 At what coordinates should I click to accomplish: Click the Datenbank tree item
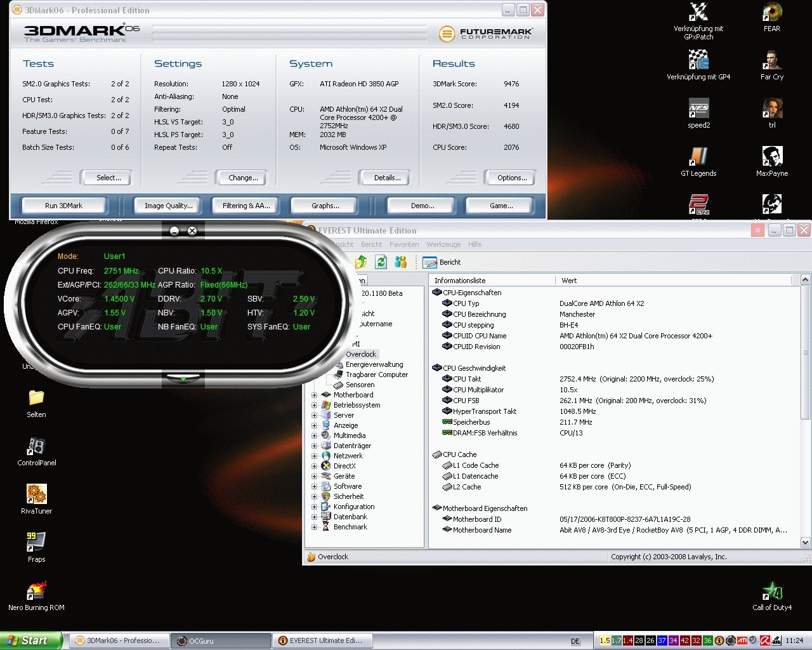[x=350, y=517]
